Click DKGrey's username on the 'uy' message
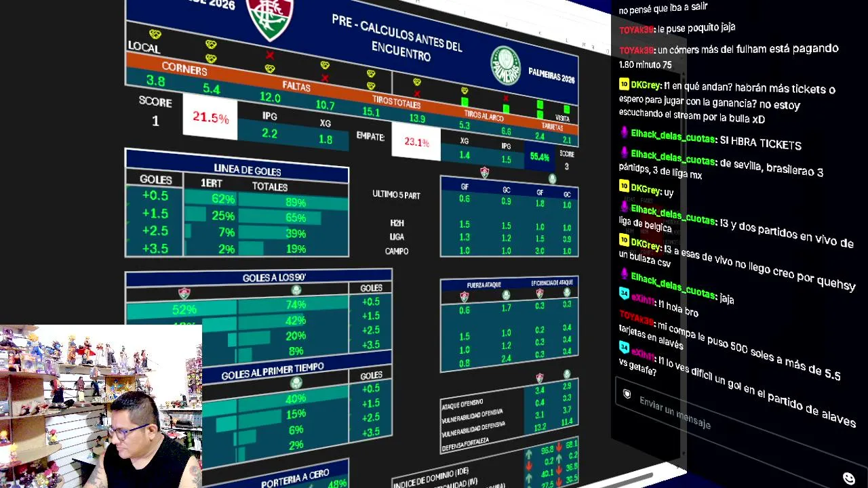The width and height of the screenshot is (868, 488). (x=646, y=188)
